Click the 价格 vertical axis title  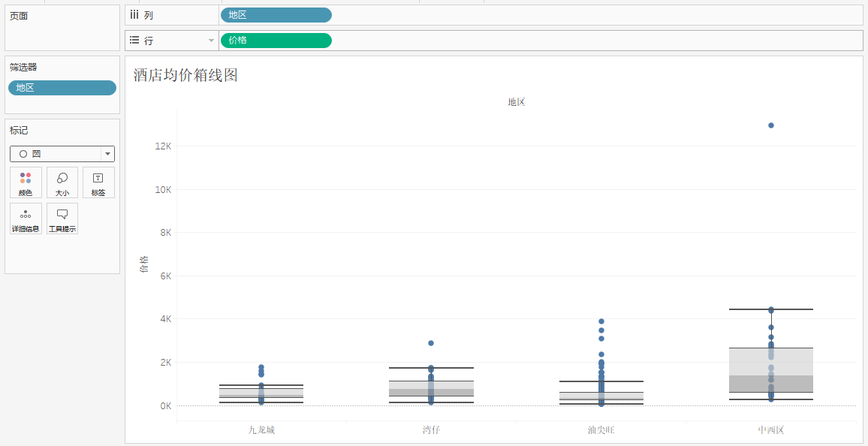144,264
